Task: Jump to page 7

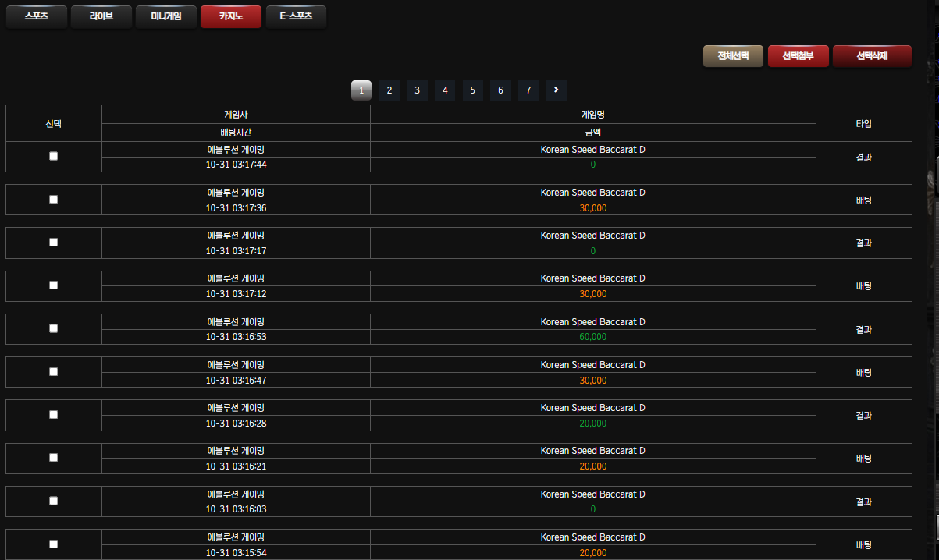Action: 528,90
